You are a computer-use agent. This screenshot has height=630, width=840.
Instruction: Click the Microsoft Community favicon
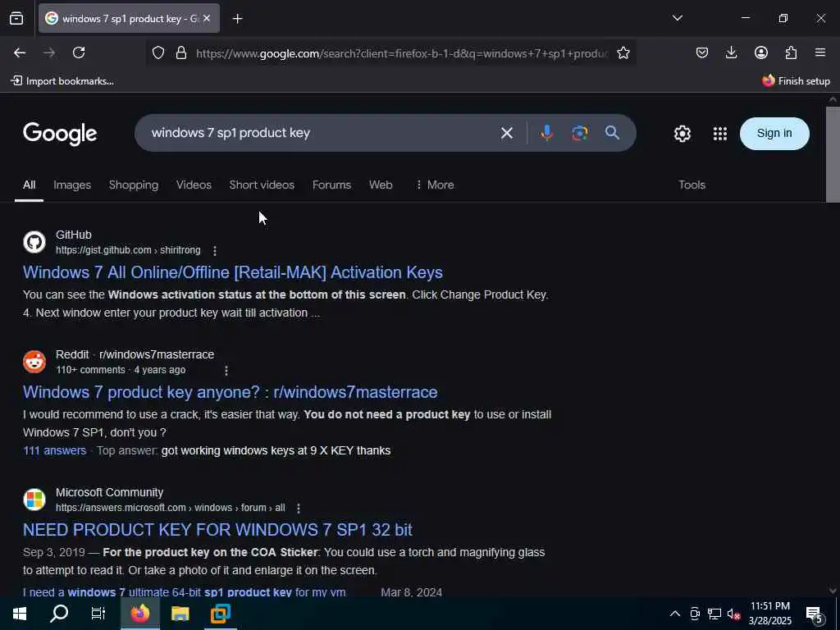click(34, 500)
